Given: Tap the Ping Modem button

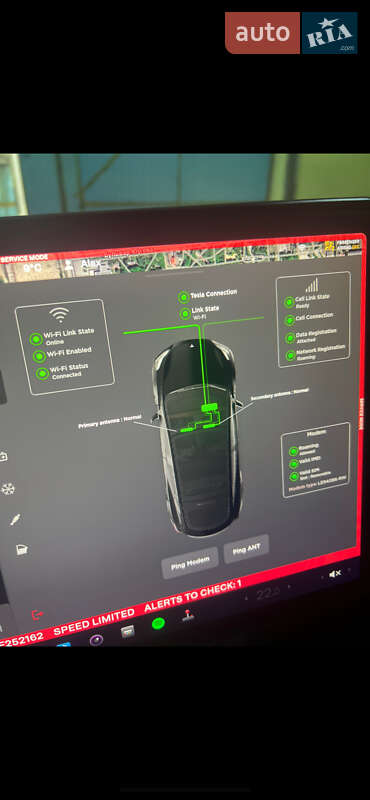Looking at the screenshot, I should [x=190, y=562].
